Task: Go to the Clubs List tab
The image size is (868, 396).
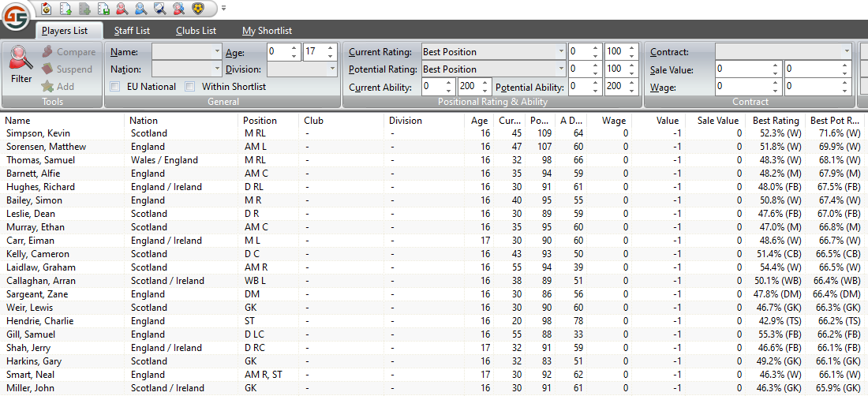Action: coord(196,31)
